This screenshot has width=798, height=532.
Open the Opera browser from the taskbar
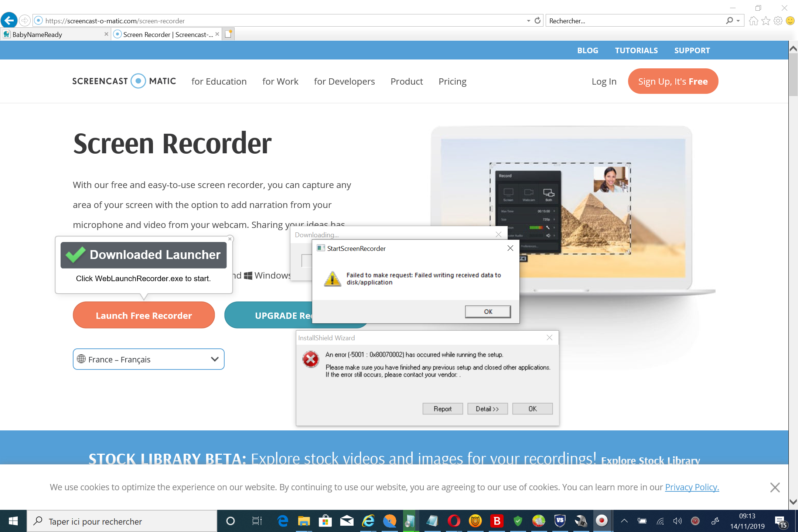(x=454, y=521)
